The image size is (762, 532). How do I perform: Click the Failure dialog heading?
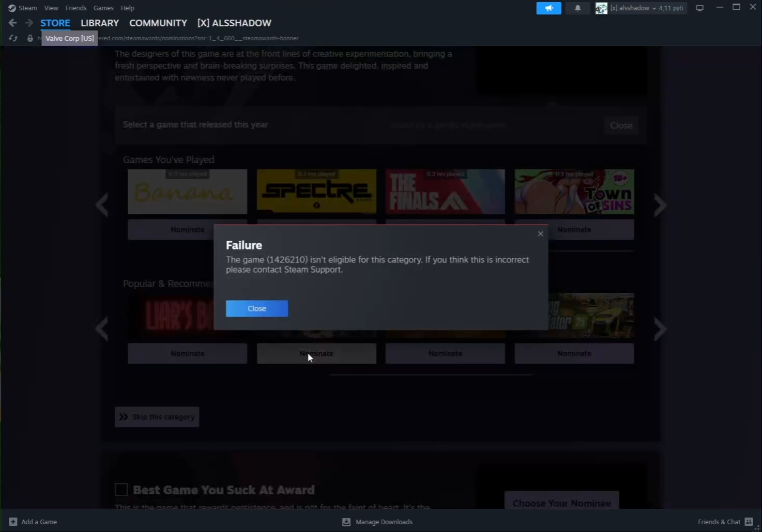coord(244,245)
